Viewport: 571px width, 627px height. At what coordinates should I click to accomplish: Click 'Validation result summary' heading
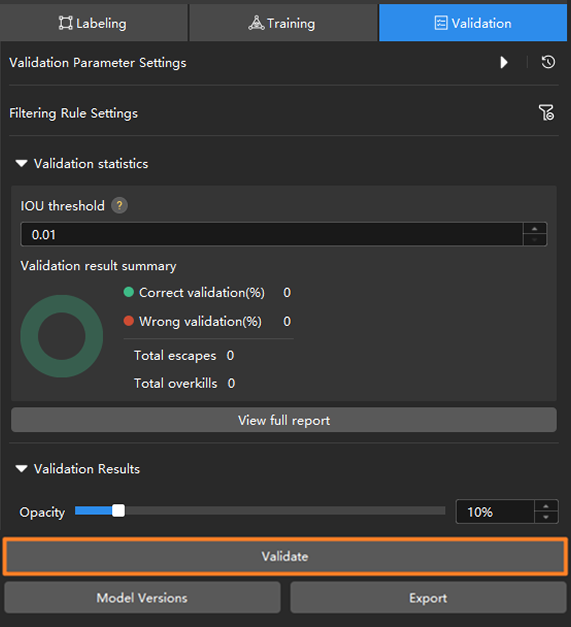98,266
